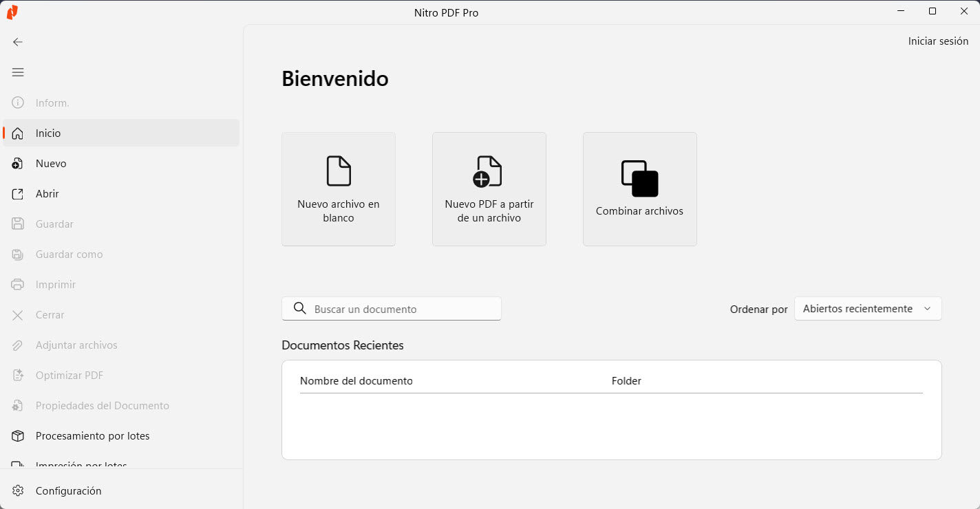The width and height of the screenshot is (980, 509).
Task: Click the Guardar como icon
Action: (x=18, y=254)
